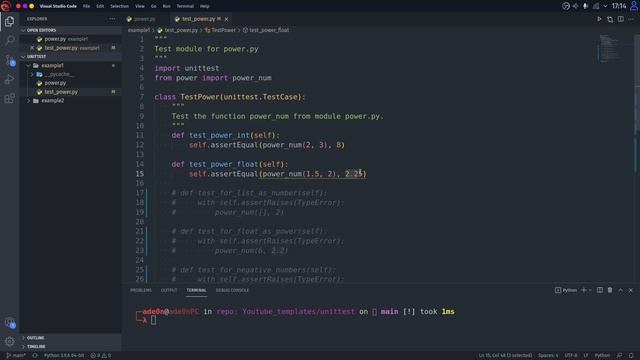The image size is (640, 360).
Task: Open the system clock showing 17:14
Action: [619, 6]
